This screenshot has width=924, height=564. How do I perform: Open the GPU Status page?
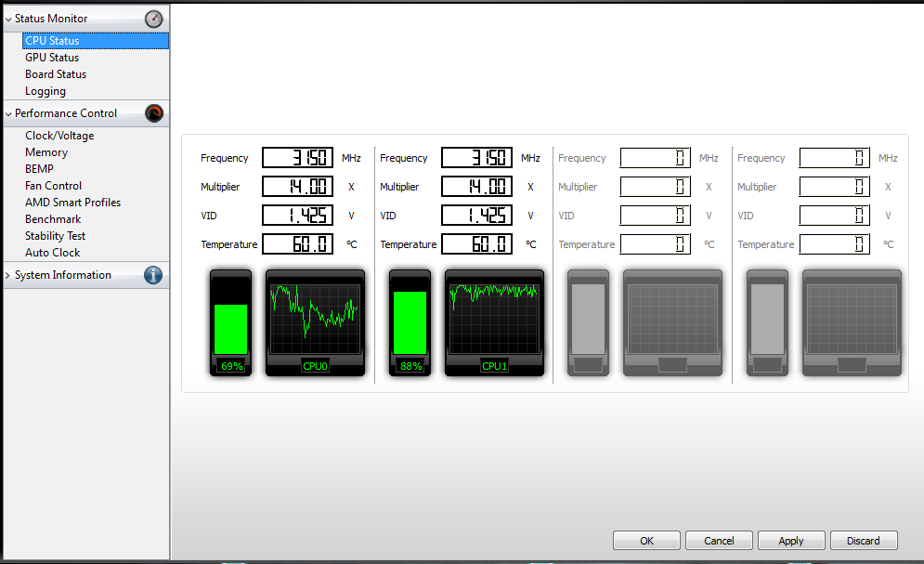pos(52,58)
